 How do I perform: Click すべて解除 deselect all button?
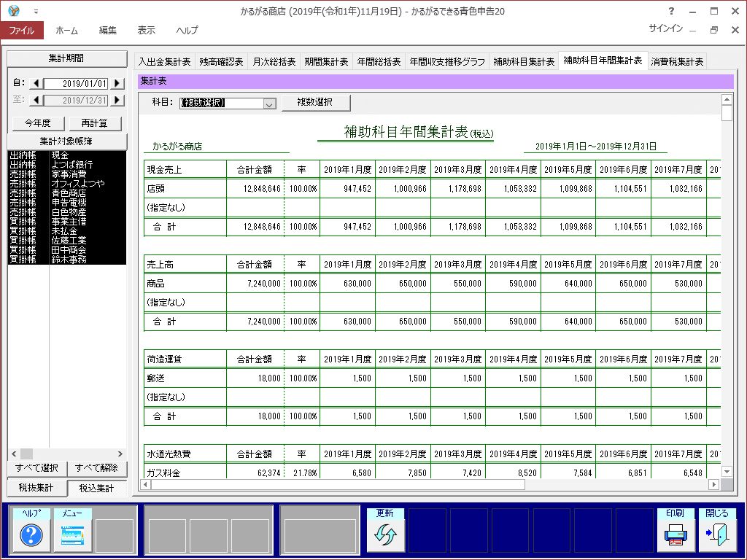coord(97,469)
